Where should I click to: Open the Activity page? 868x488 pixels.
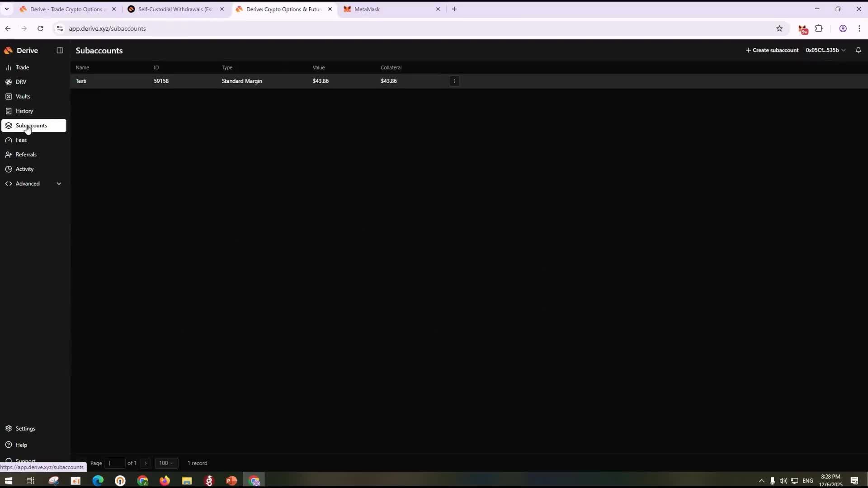pyautogui.click(x=24, y=169)
